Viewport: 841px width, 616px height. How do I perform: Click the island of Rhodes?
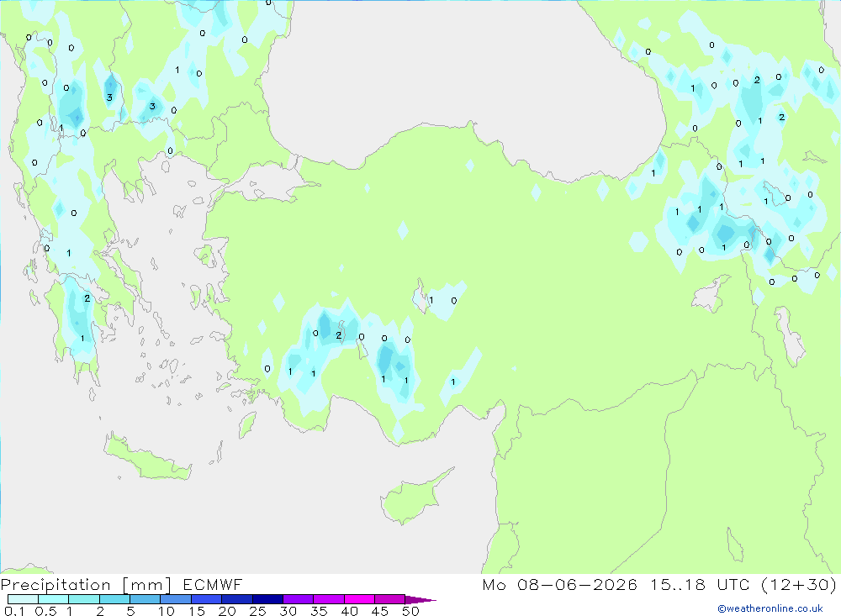[248, 425]
